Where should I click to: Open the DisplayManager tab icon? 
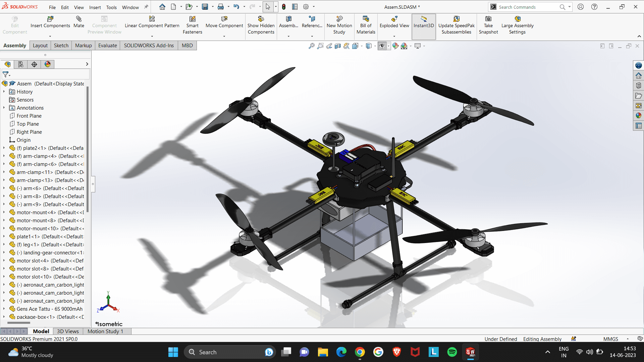[48, 64]
